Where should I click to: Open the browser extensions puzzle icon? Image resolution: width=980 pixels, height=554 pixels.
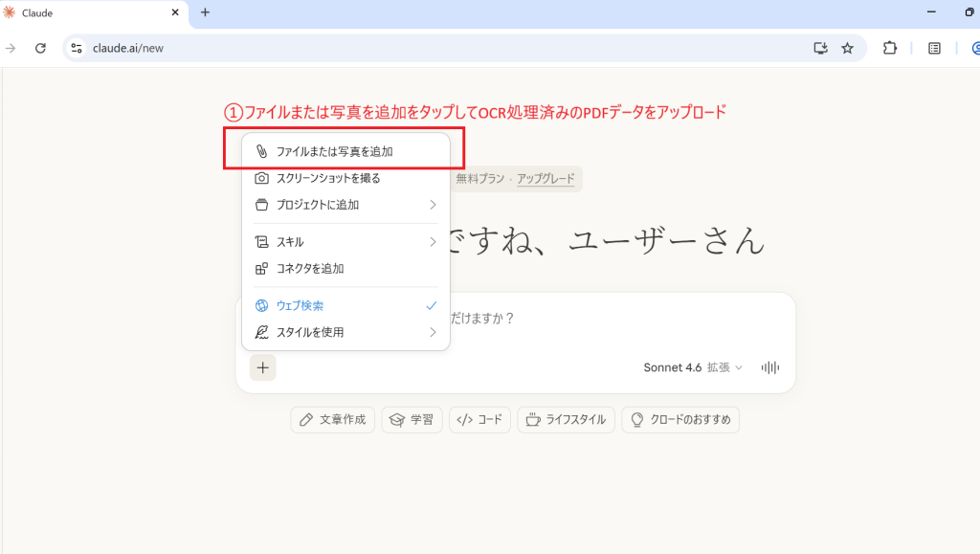890,48
